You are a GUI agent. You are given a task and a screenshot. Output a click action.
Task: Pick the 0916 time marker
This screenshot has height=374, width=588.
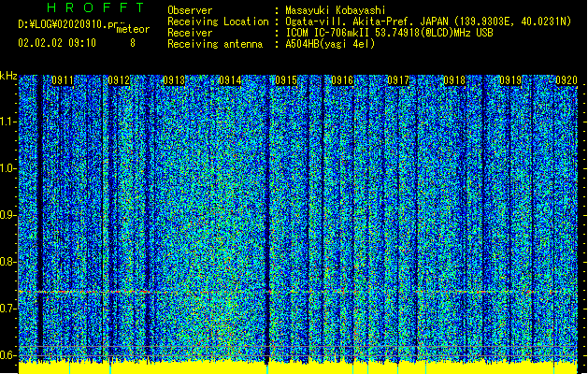click(x=342, y=80)
